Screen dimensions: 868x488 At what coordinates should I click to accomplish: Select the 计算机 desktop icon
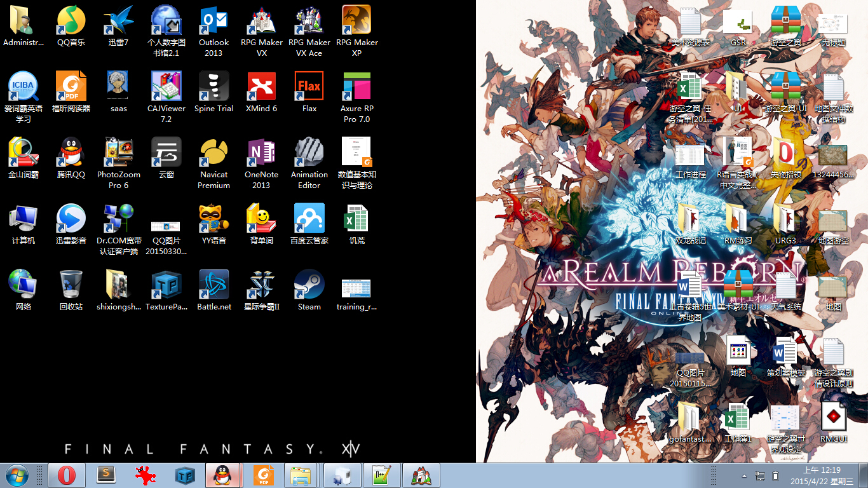click(24, 225)
